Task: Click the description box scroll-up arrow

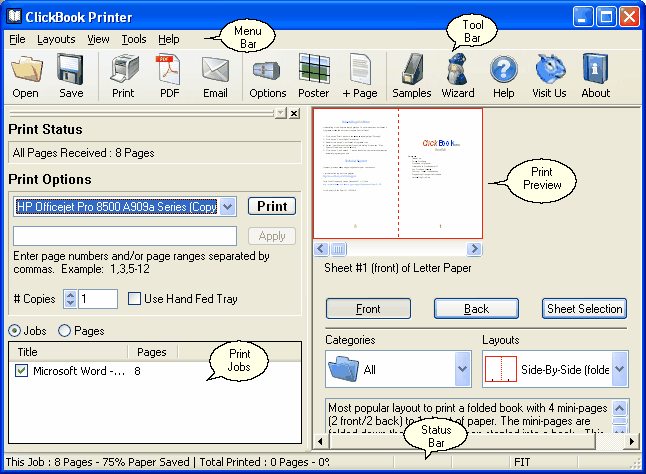Action: (620, 408)
